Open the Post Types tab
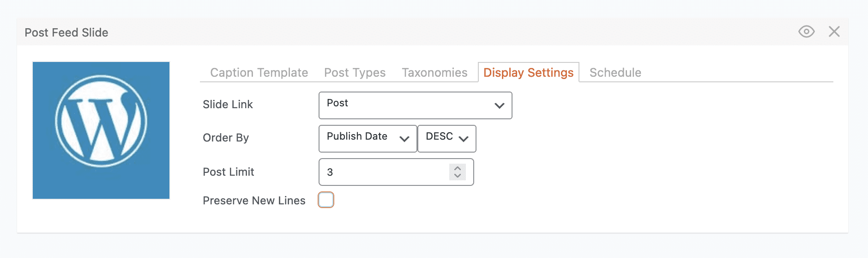Viewport: 868px width, 258px height. click(x=355, y=73)
